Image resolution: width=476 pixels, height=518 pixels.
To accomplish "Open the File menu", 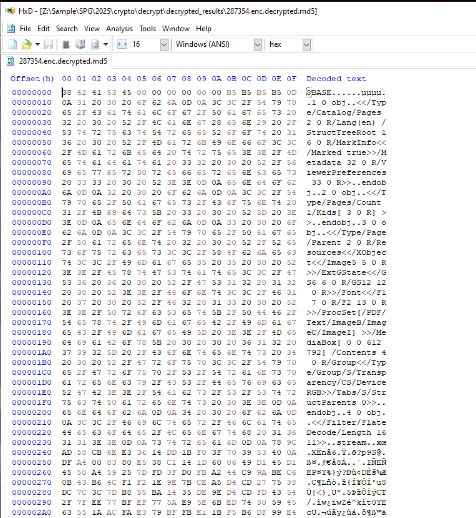I will click(x=25, y=28).
